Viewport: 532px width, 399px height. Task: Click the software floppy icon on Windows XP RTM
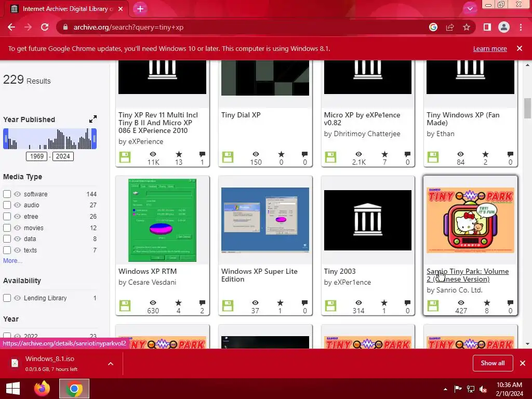[x=125, y=305]
